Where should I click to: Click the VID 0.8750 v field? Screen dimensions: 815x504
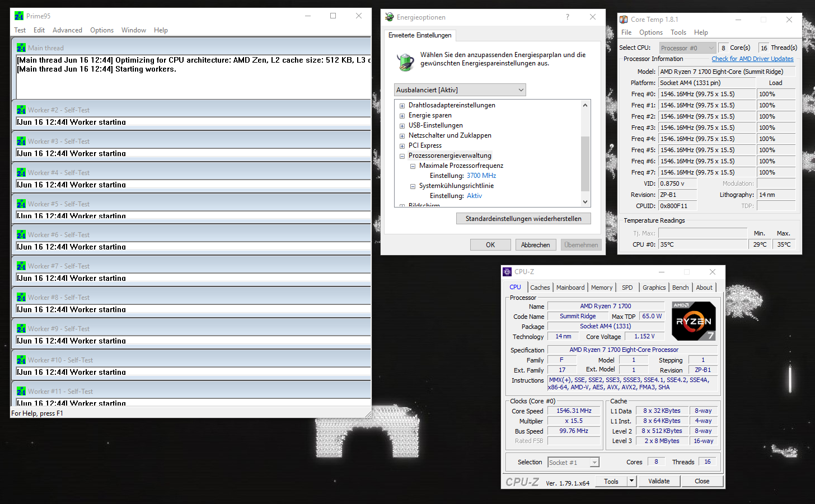point(678,183)
